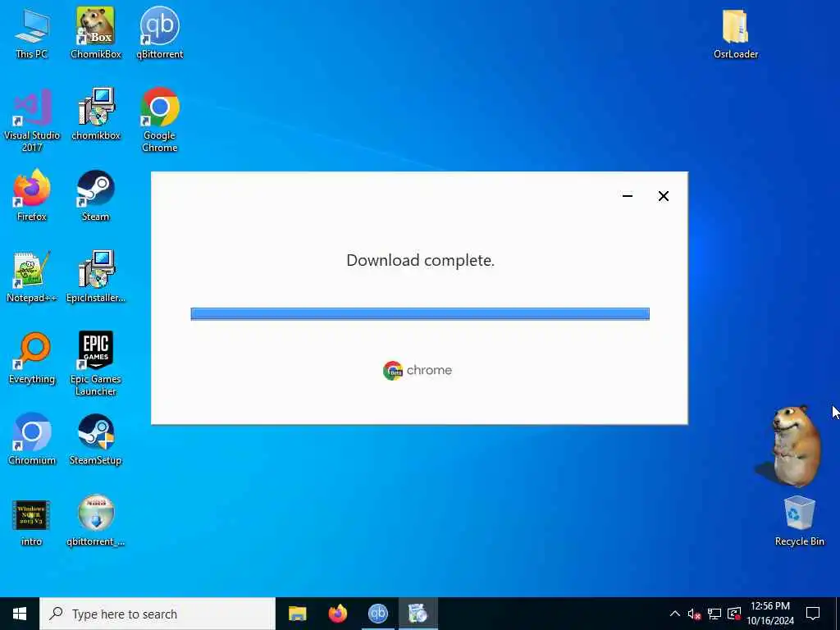
Task: Select the Visual Studio 2017 shortcut
Action: 32,120
